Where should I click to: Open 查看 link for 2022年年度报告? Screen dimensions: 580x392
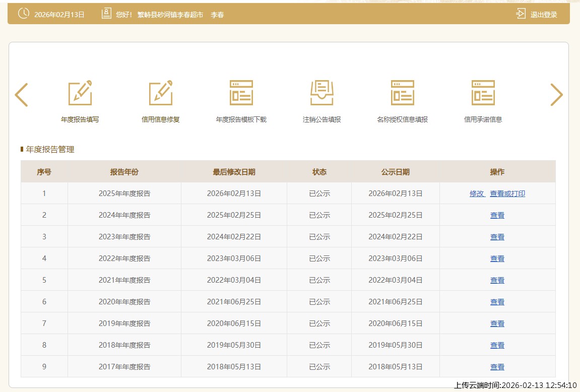click(497, 258)
